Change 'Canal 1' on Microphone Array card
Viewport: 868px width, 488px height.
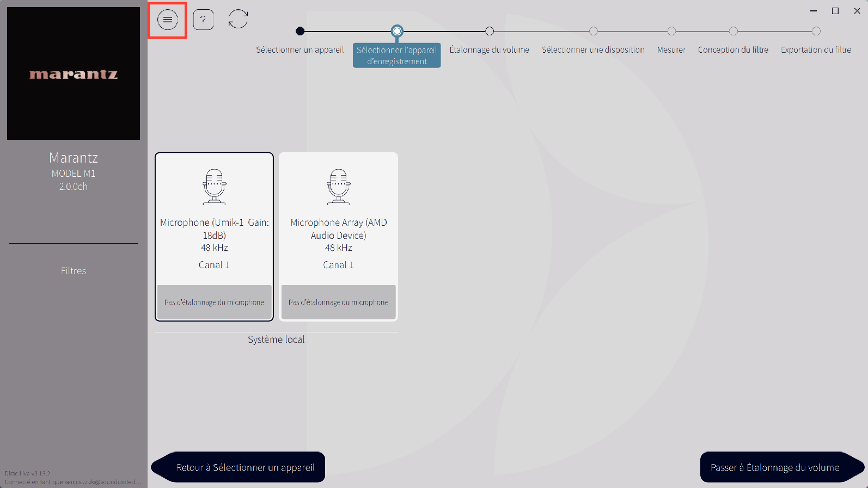[x=338, y=265]
